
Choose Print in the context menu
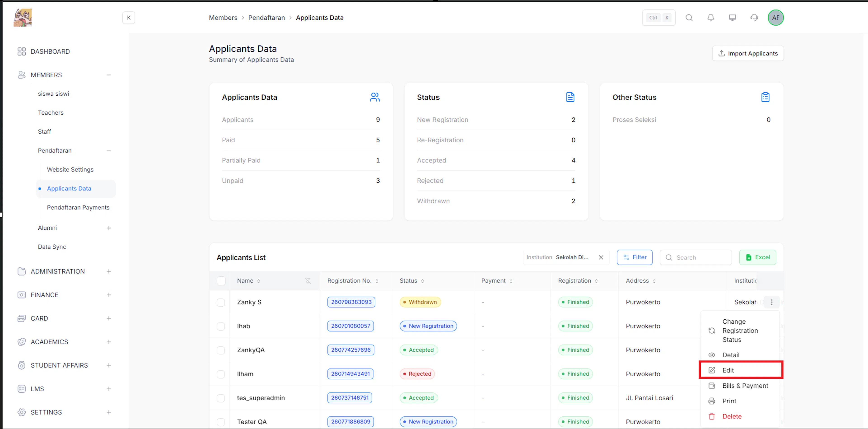tap(740, 401)
